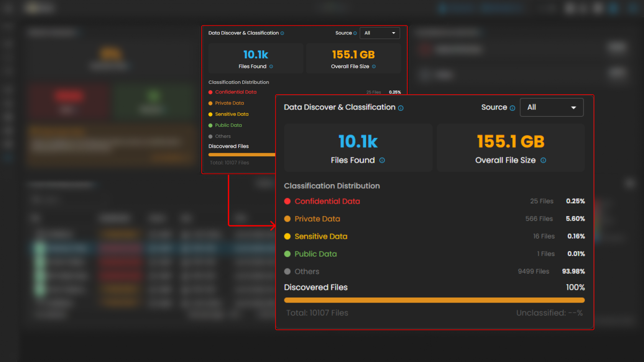The image size is (644, 362).
Task: Click info icon beside small panel's Files Found
Action: click(271, 67)
